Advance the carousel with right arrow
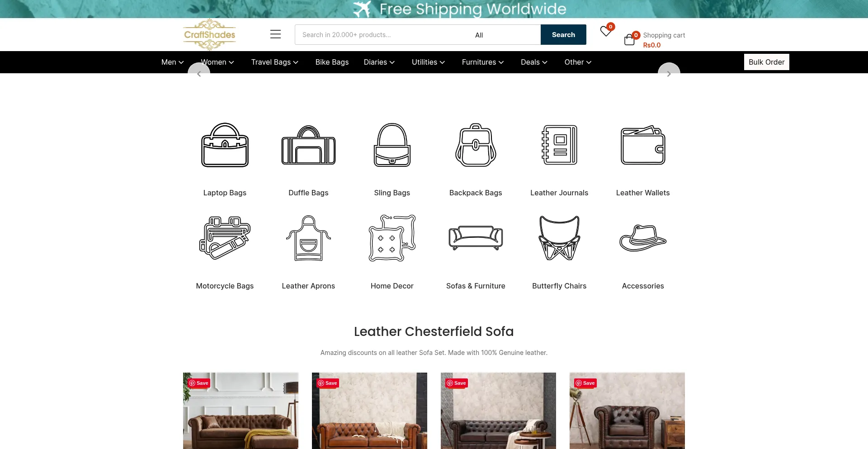The image size is (868, 449). coord(669,74)
